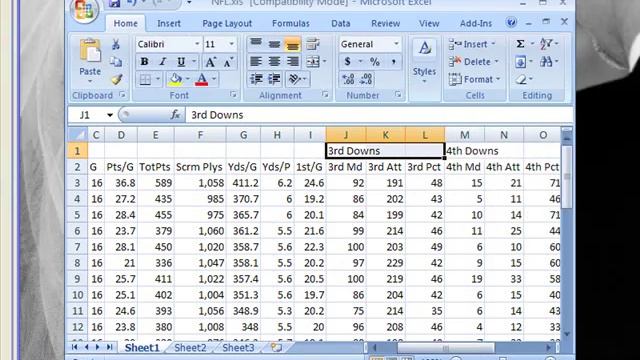640x360 pixels.
Task: Select the row 5 header
Action: [77, 215]
